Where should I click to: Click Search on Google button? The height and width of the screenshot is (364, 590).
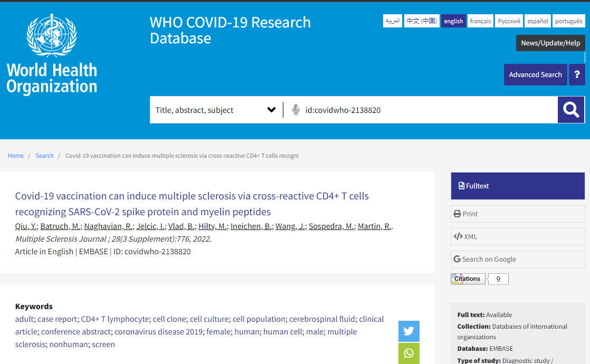pos(518,259)
